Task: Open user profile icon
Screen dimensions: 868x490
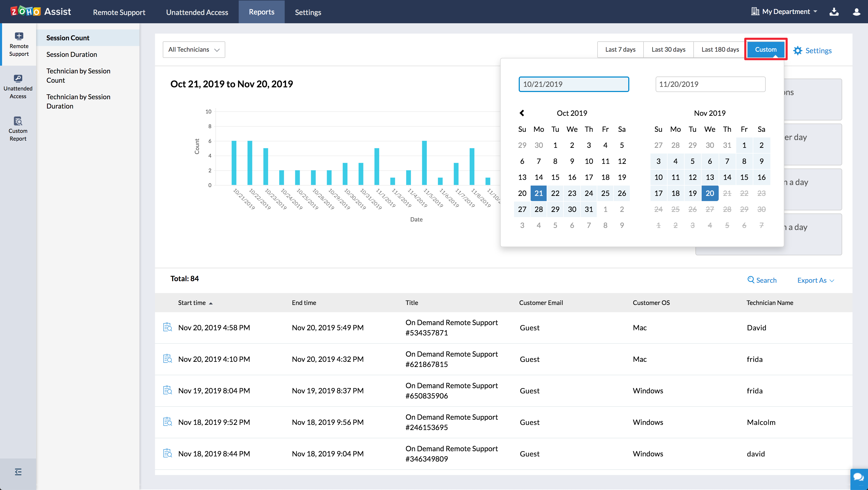Action: click(856, 12)
